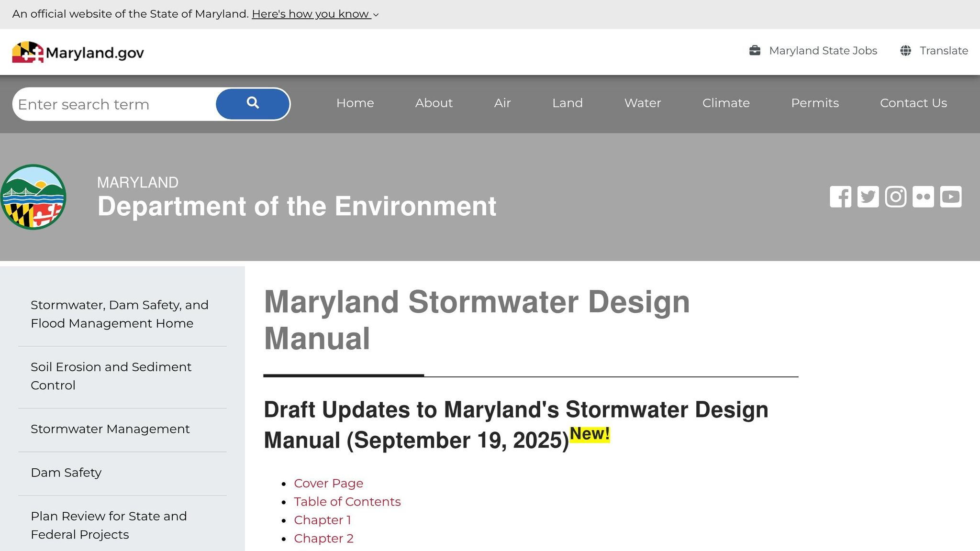The image size is (980, 551).
Task: Open the Dam Safety sidebar link
Action: [66, 472]
